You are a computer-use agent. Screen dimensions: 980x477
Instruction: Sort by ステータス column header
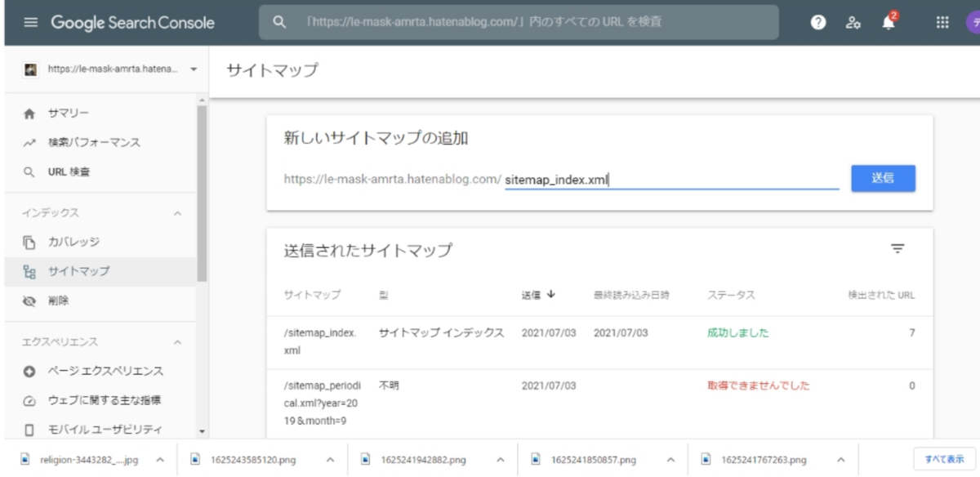click(731, 295)
